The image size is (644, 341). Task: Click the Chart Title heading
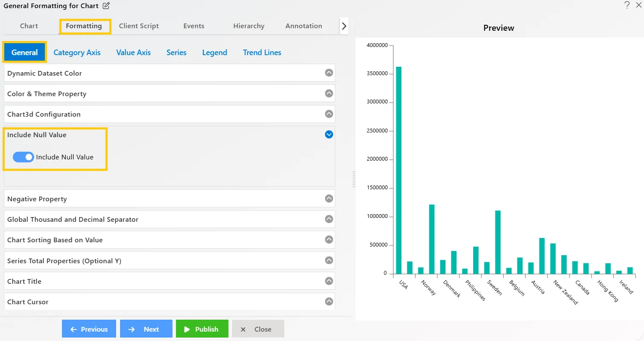point(24,281)
